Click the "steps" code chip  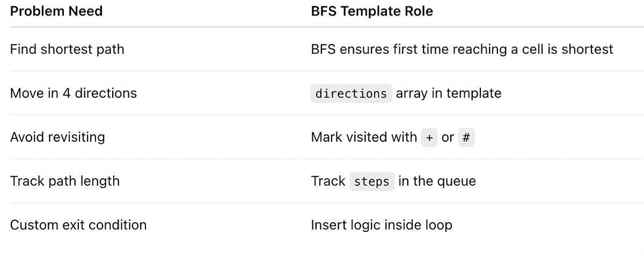coord(372,182)
